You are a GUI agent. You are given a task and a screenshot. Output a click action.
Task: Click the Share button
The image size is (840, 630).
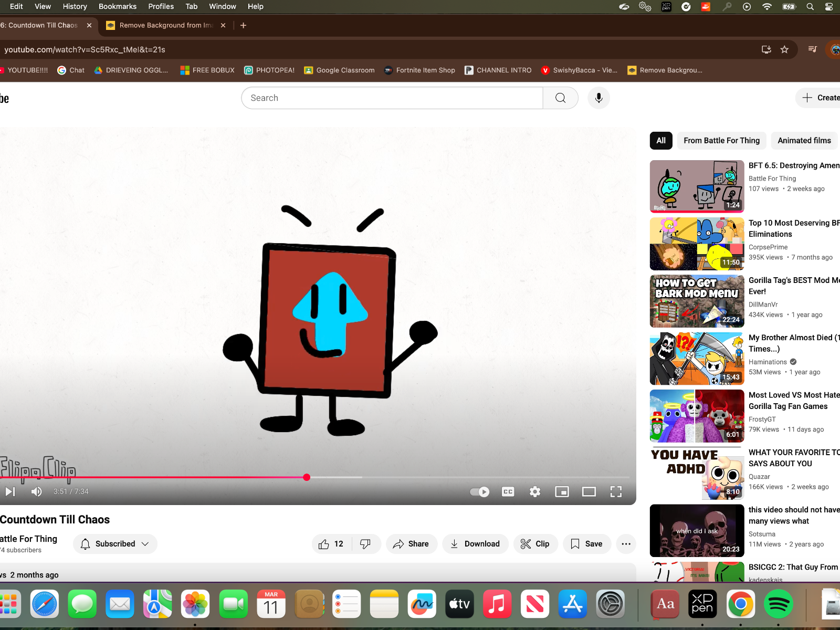[412, 544]
